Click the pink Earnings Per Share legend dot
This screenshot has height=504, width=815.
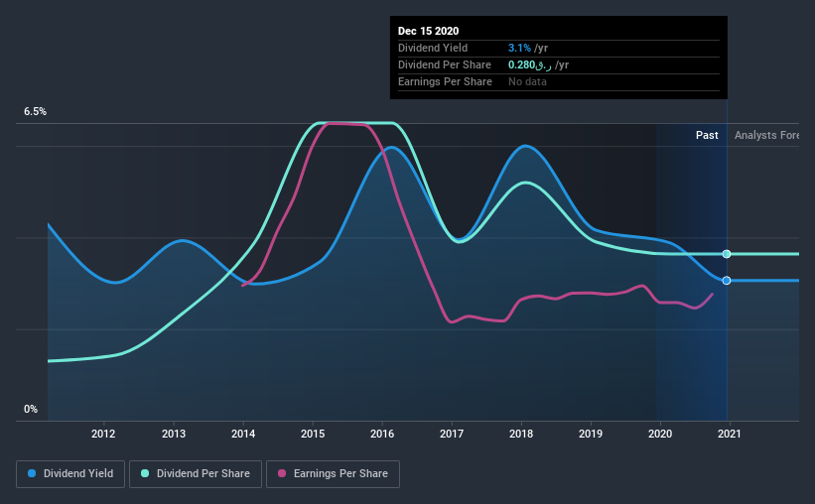pos(282,473)
